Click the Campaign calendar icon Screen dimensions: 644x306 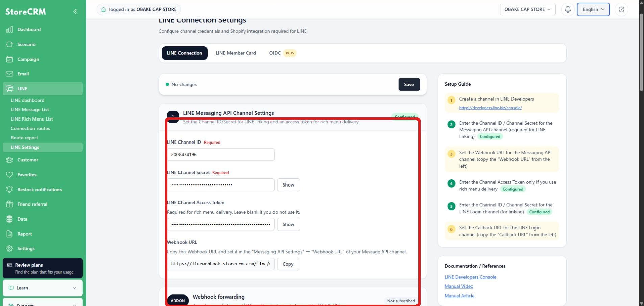click(x=9, y=59)
